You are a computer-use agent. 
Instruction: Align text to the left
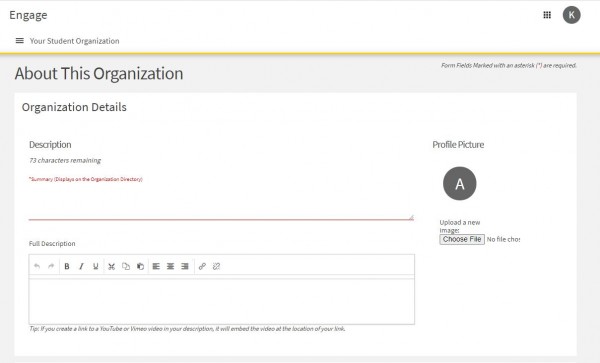[156, 266]
